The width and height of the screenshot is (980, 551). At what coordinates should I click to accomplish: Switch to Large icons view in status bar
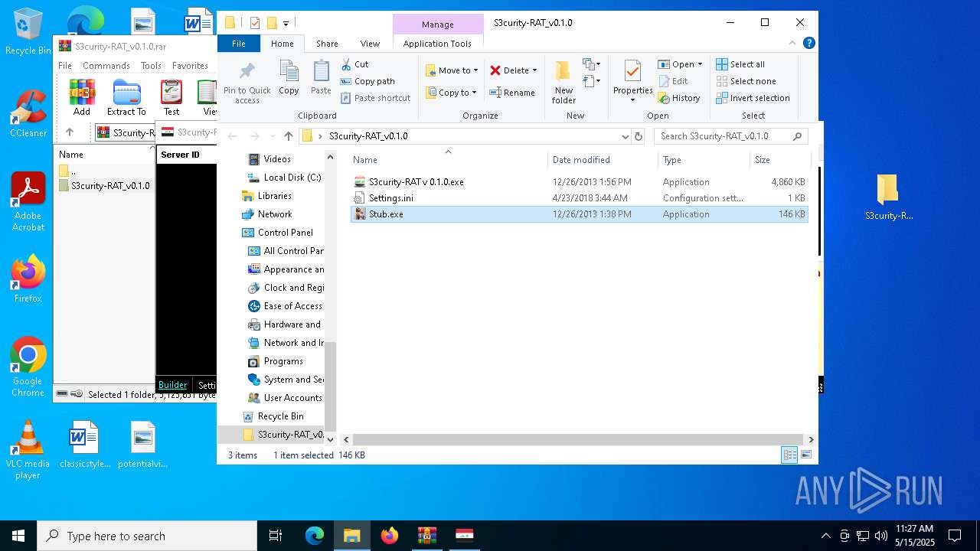click(805, 455)
